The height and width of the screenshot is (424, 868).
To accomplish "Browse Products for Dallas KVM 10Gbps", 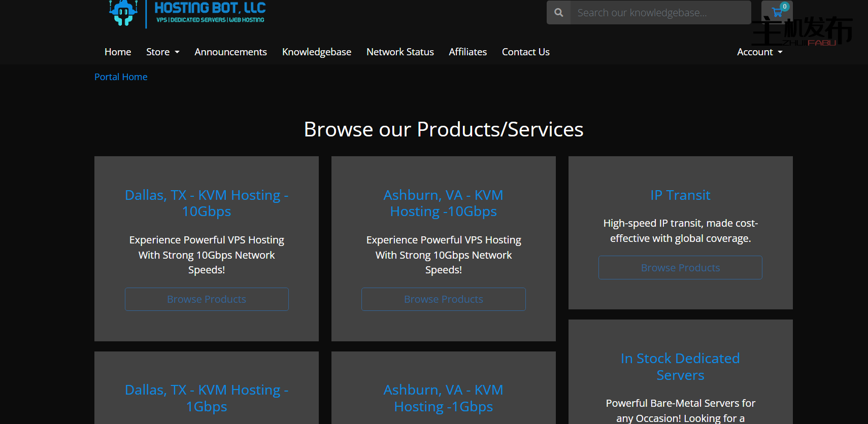I will (207, 299).
